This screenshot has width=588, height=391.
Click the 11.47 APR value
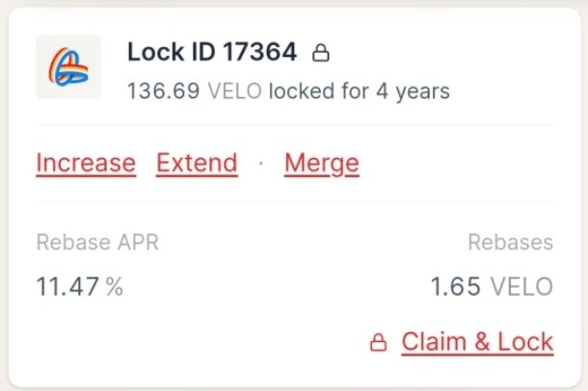67,287
